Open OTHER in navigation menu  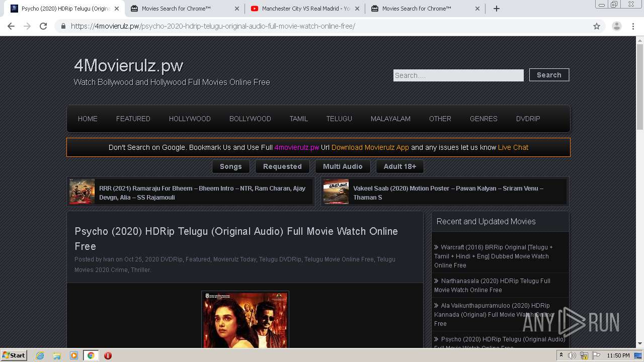click(x=440, y=119)
